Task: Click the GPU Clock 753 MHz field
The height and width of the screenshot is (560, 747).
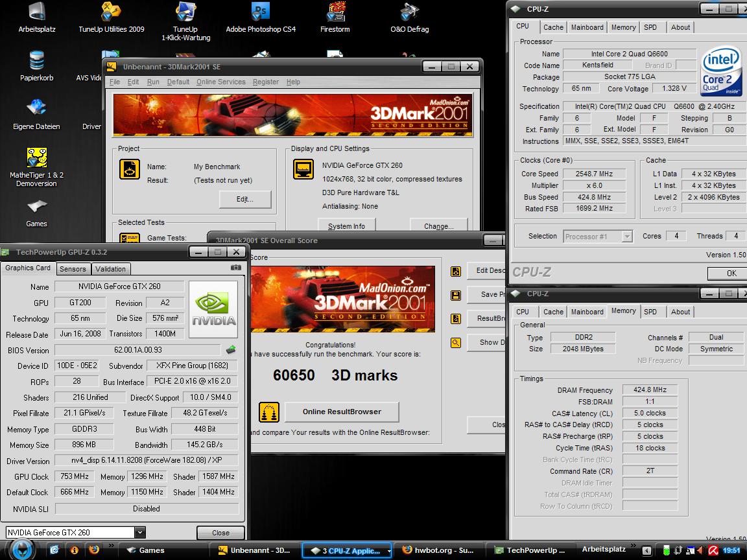Action: (x=75, y=476)
